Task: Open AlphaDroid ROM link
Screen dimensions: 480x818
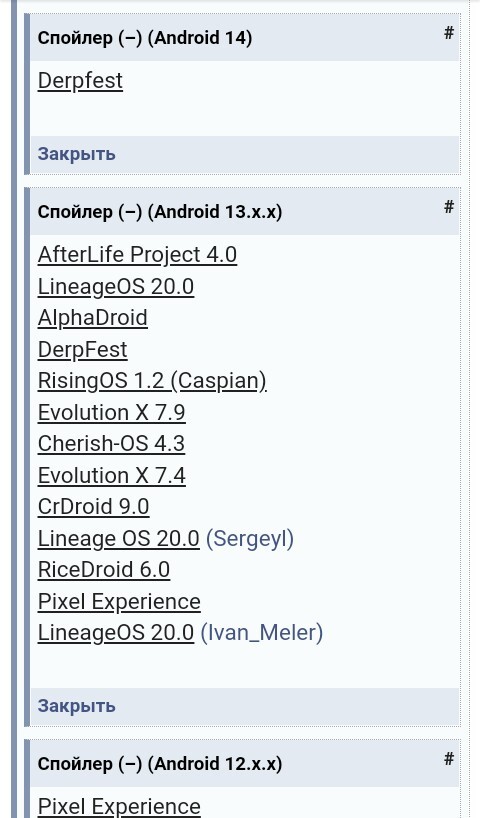Action: click(92, 318)
